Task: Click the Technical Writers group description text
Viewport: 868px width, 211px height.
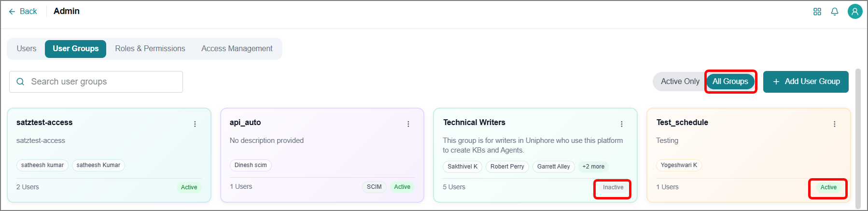Action: (x=532, y=145)
